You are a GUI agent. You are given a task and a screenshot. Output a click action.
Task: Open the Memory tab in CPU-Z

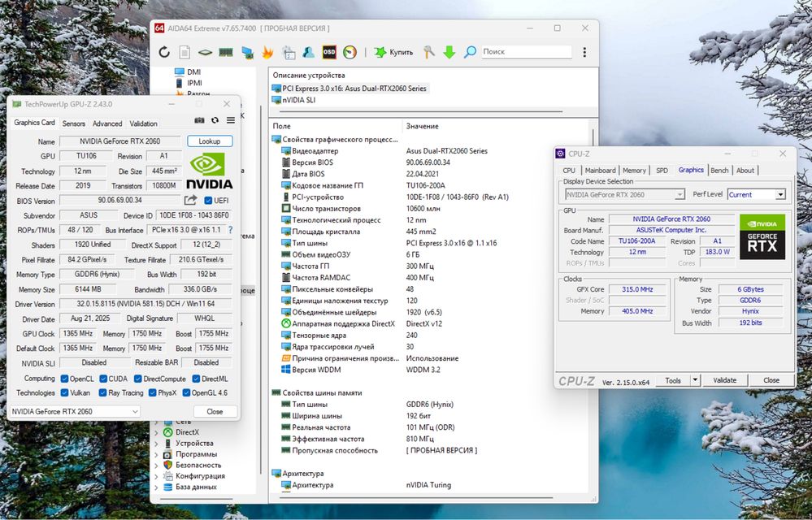(634, 171)
